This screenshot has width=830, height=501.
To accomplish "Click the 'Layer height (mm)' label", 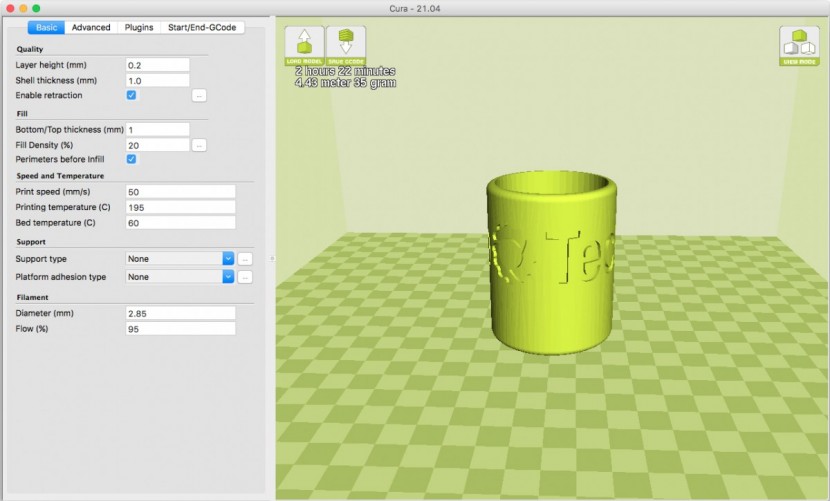I will [51, 65].
